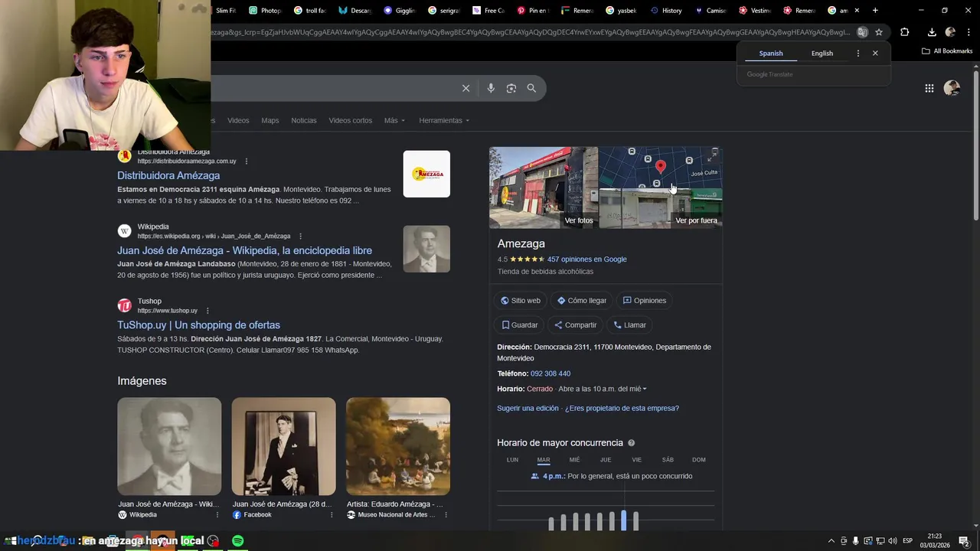Click the Cómo llegar directions button
980x551 pixels.
[x=582, y=301]
